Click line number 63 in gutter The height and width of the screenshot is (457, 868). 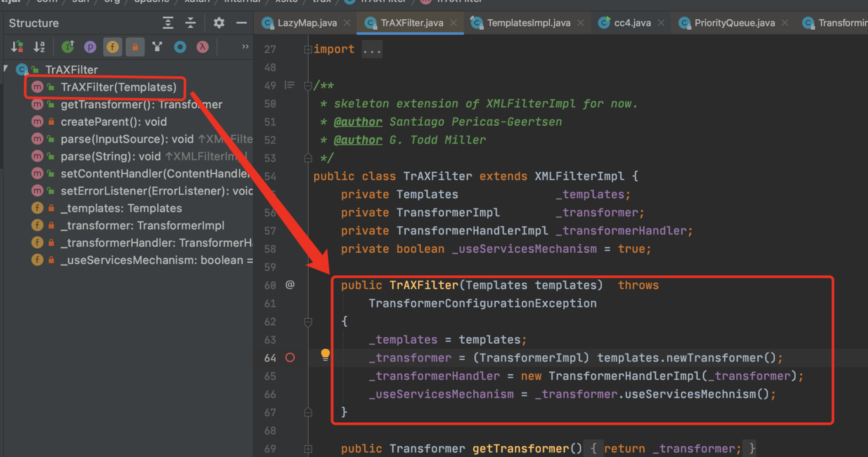coord(270,340)
